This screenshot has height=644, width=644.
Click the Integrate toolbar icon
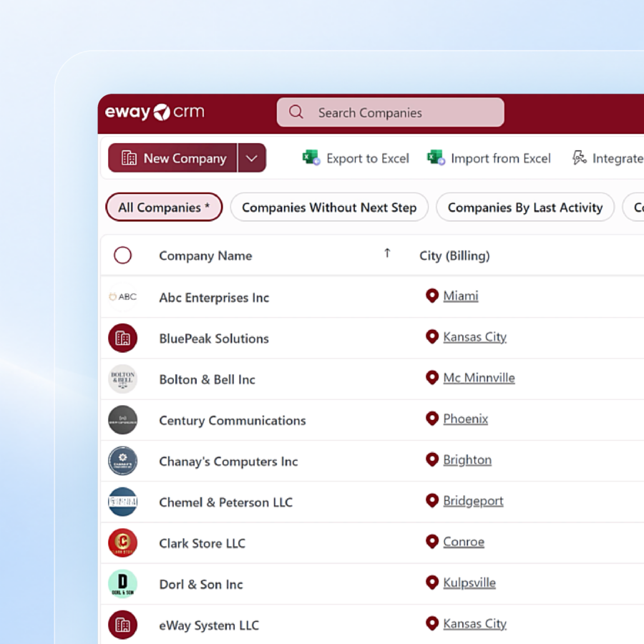click(579, 157)
